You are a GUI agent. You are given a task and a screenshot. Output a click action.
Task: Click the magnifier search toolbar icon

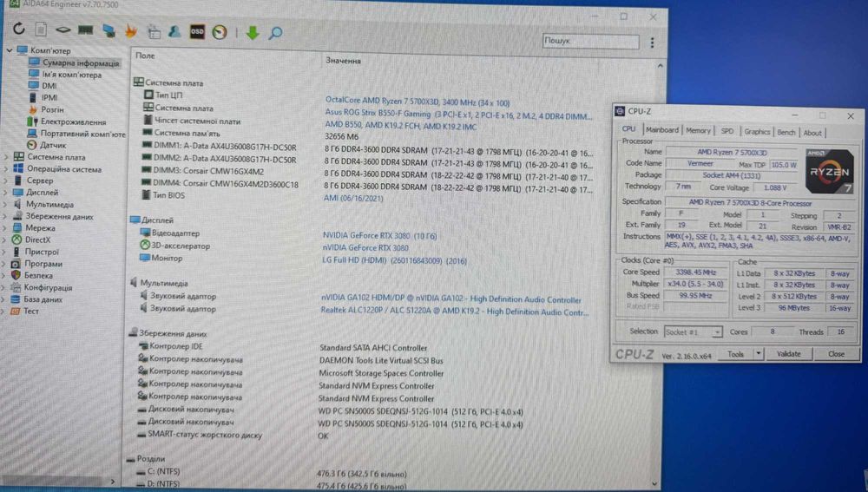point(275,33)
